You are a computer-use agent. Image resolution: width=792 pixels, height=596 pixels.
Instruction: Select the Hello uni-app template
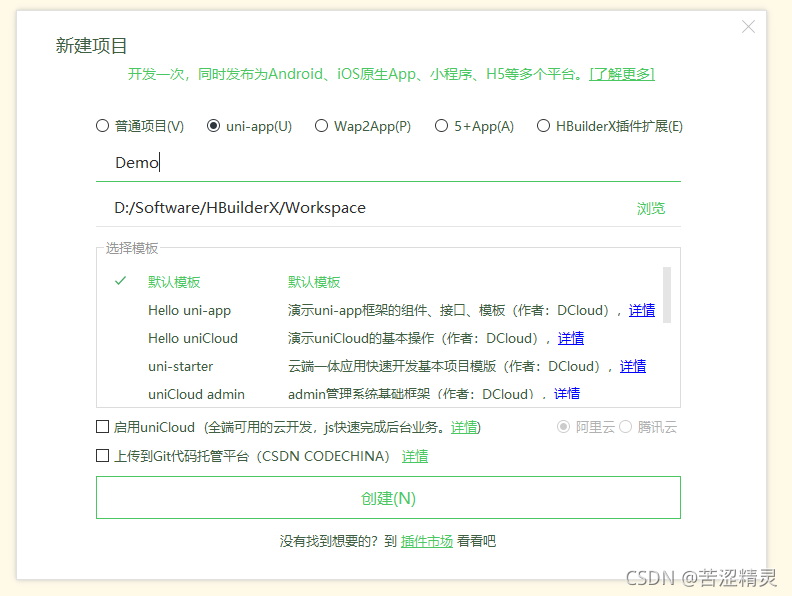(189, 310)
